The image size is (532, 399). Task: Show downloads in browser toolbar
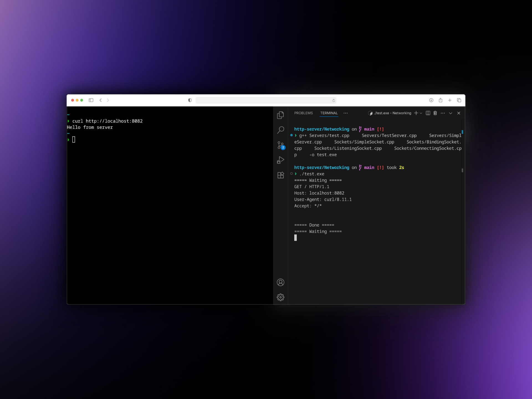[x=431, y=100]
